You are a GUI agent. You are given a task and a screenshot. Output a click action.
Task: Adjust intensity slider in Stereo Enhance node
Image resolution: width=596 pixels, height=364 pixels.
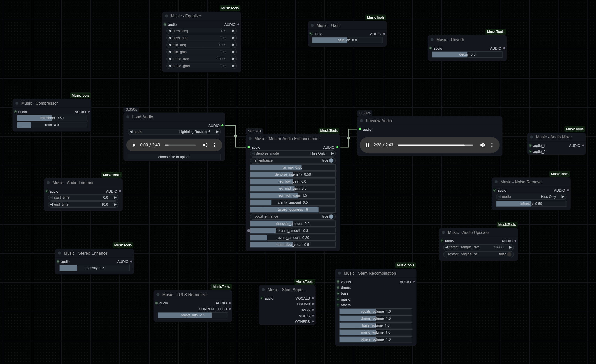click(94, 268)
